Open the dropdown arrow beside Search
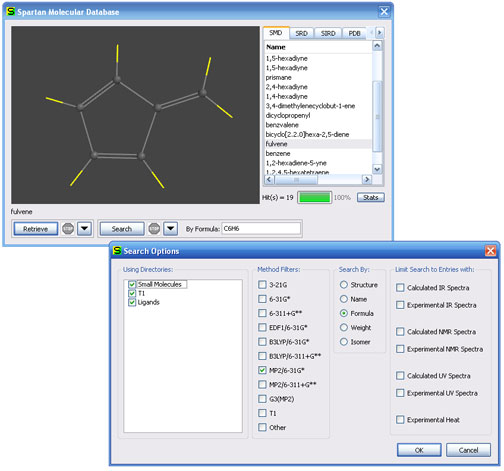The width and height of the screenshot is (504, 471). 171,229
